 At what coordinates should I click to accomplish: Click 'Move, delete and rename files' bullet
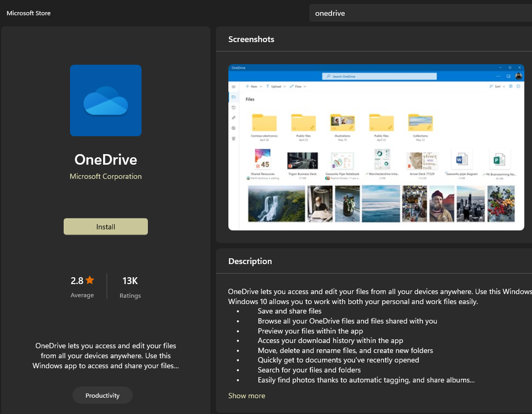point(345,350)
